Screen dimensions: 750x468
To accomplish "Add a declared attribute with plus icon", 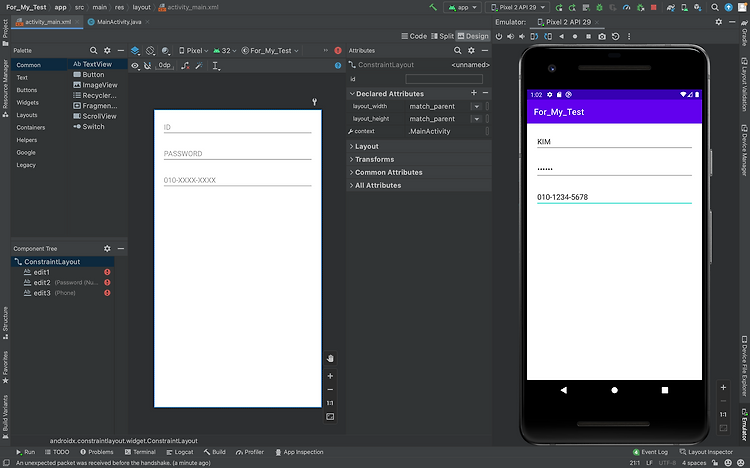I will 474,93.
